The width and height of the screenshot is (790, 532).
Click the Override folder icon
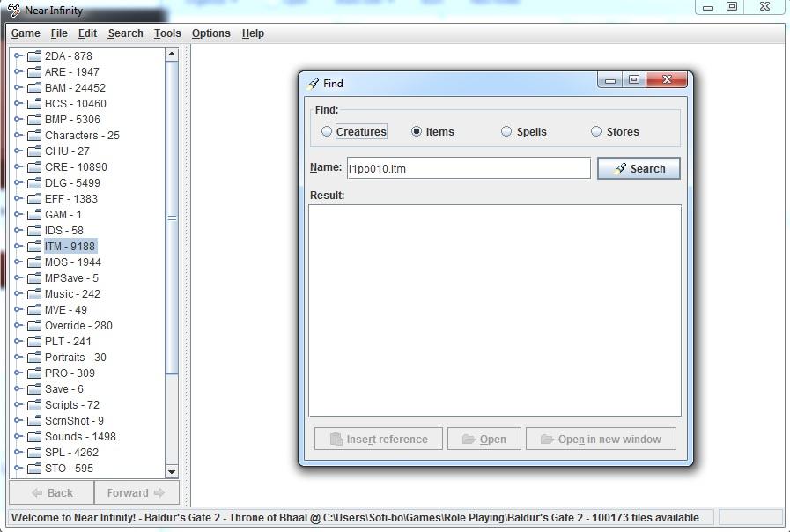tap(34, 326)
